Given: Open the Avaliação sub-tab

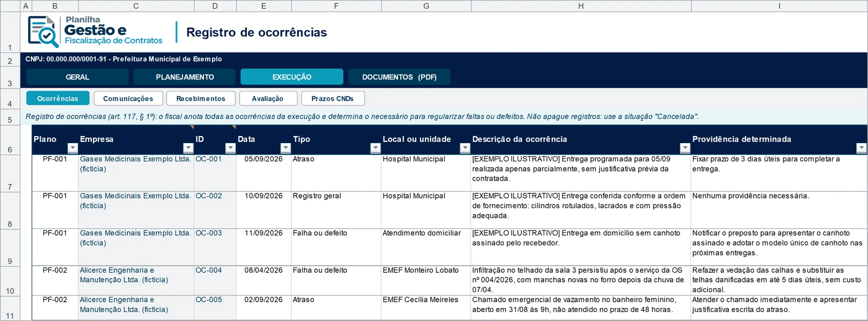Looking at the screenshot, I should point(268,98).
